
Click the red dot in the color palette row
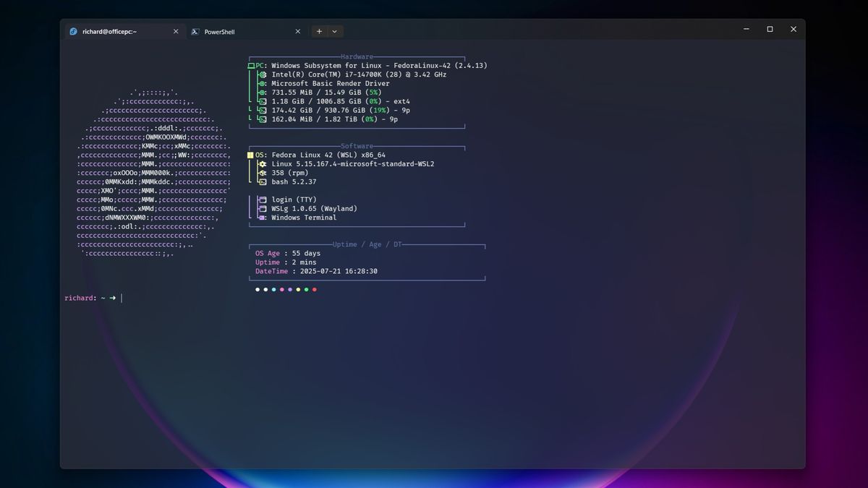pyautogui.click(x=314, y=289)
